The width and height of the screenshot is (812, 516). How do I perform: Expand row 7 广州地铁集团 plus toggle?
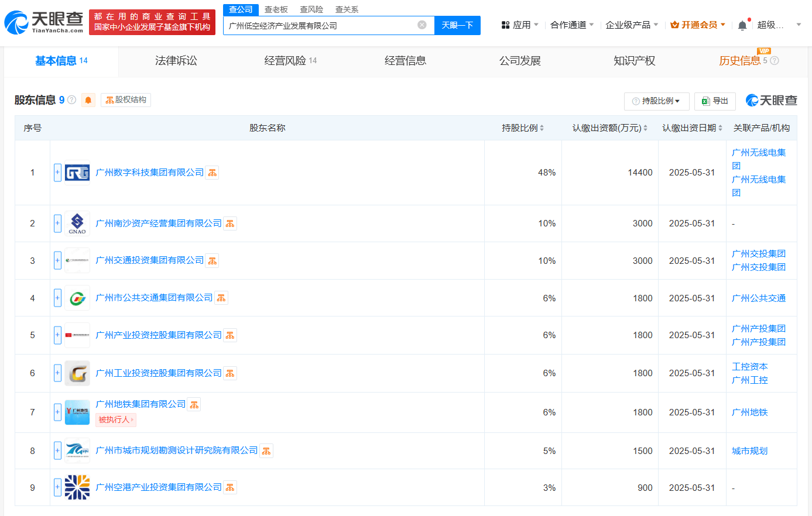tap(57, 412)
